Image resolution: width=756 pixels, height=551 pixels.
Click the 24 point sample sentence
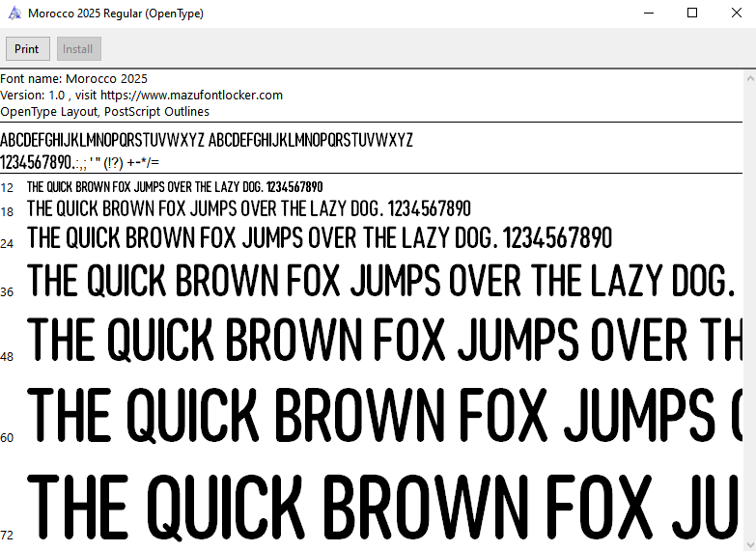(x=320, y=237)
